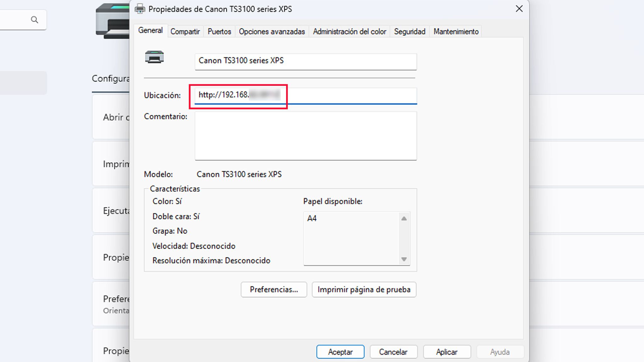Switch to the Mantenimiento tab
644x362 pixels.
click(456, 32)
